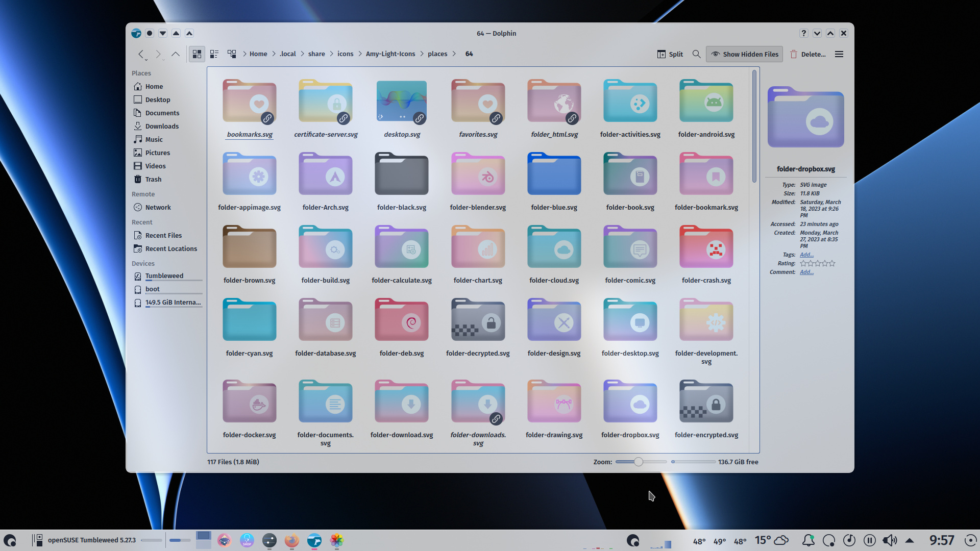
Task: Navigate to Amy-Light-Icons in breadcrumb
Action: point(390,54)
